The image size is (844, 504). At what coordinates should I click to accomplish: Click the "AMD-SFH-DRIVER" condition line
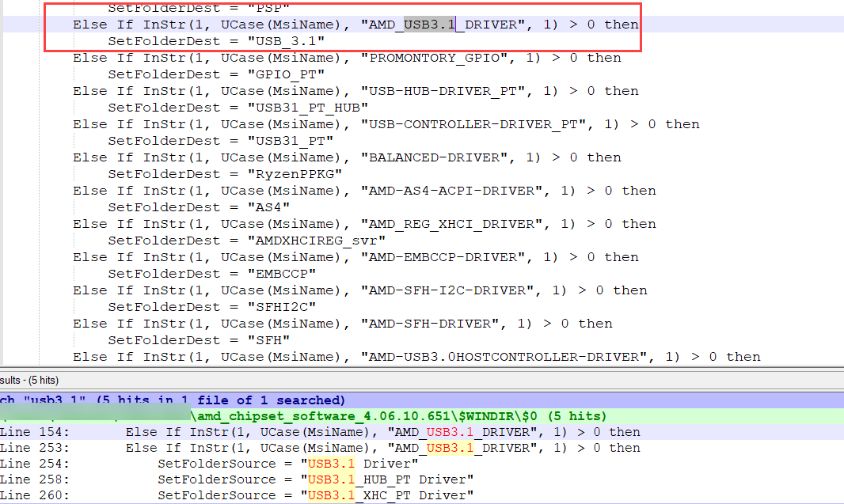[343, 324]
